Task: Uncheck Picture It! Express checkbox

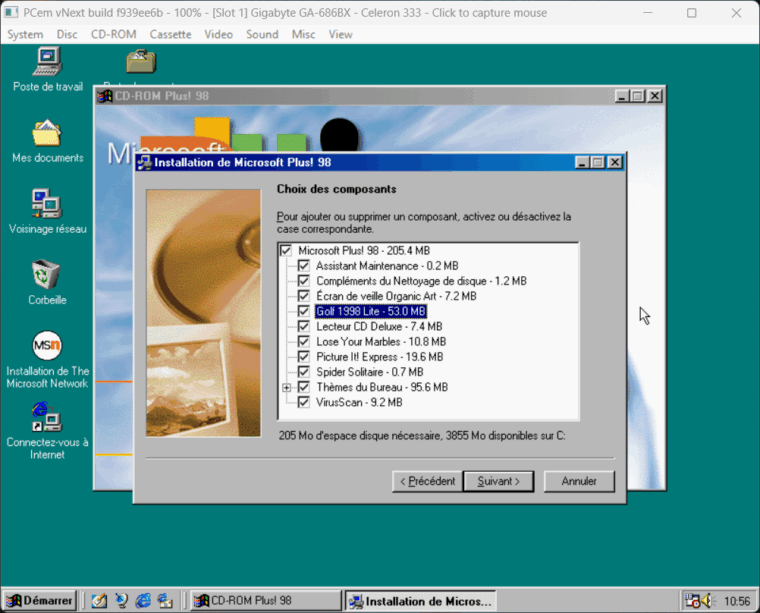Action: [x=303, y=357]
